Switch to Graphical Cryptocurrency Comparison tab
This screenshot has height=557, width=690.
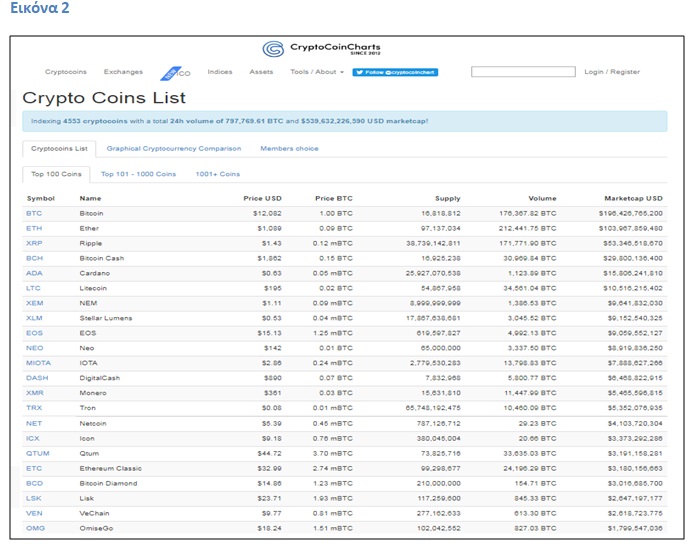tap(174, 149)
